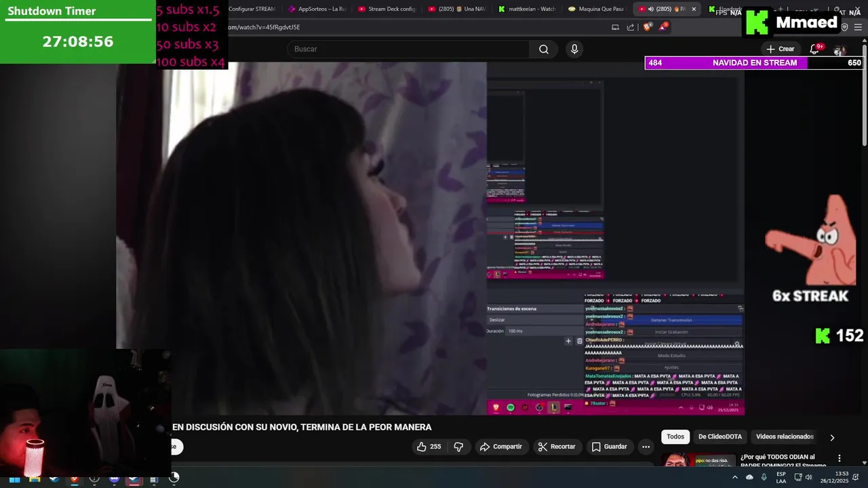Image resolution: width=868 pixels, height=488 pixels.
Task: Select the De ClideoDOTA filter chip
Action: 720,436
